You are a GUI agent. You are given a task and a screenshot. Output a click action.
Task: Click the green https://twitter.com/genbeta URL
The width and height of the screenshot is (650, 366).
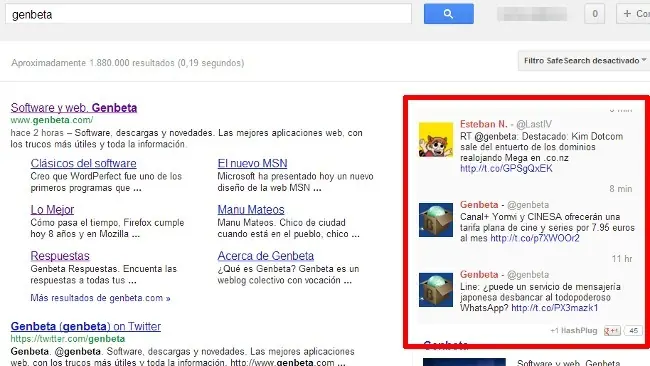click(68, 339)
